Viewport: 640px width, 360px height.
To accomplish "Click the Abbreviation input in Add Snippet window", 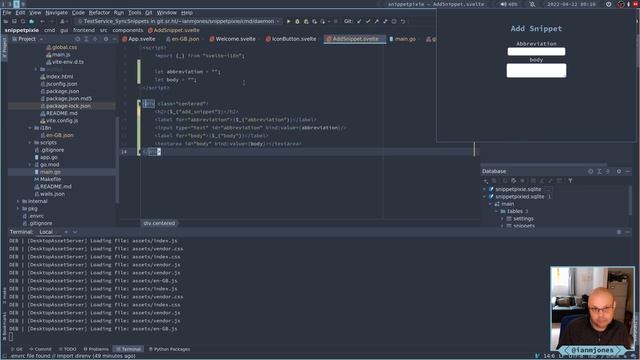I will click(536, 51).
